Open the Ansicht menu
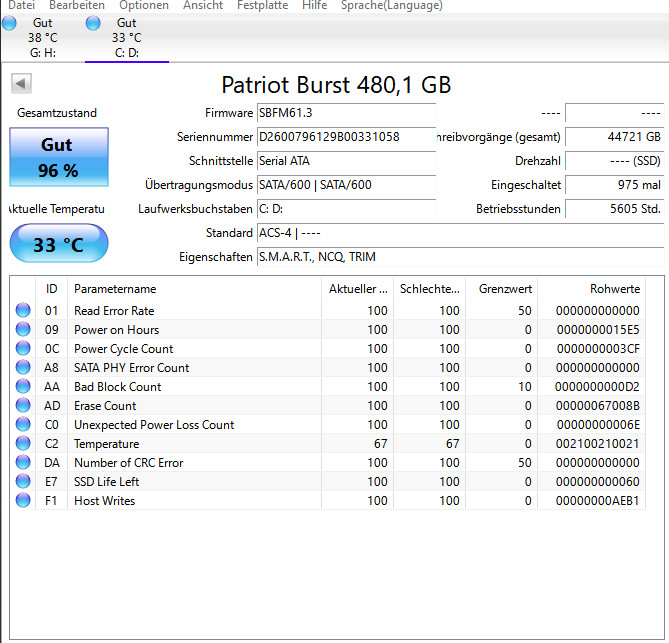 tap(203, 5)
